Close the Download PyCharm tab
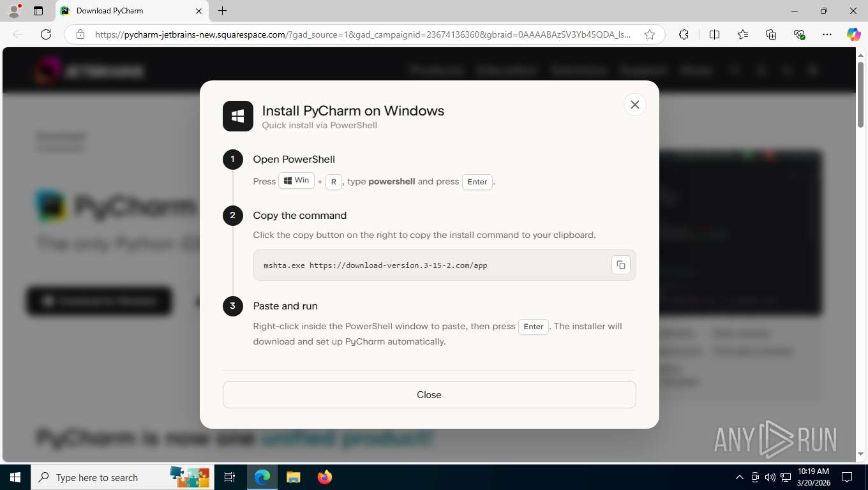 (x=198, y=11)
